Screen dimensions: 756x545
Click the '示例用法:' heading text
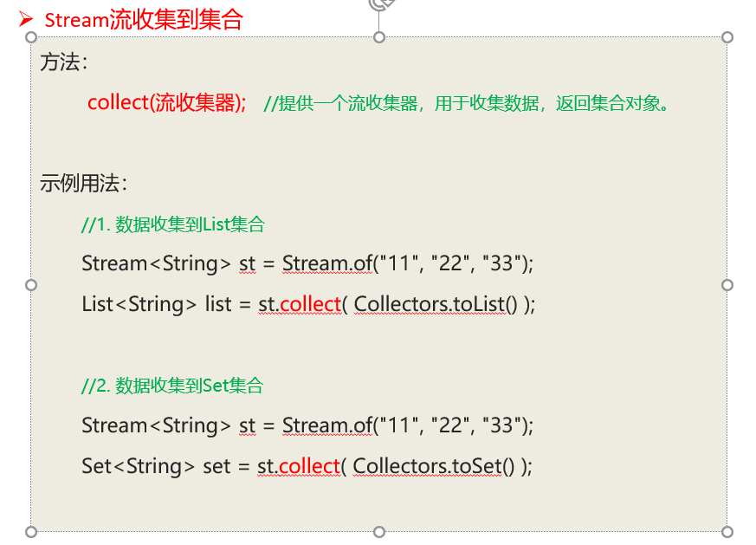tap(83, 184)
